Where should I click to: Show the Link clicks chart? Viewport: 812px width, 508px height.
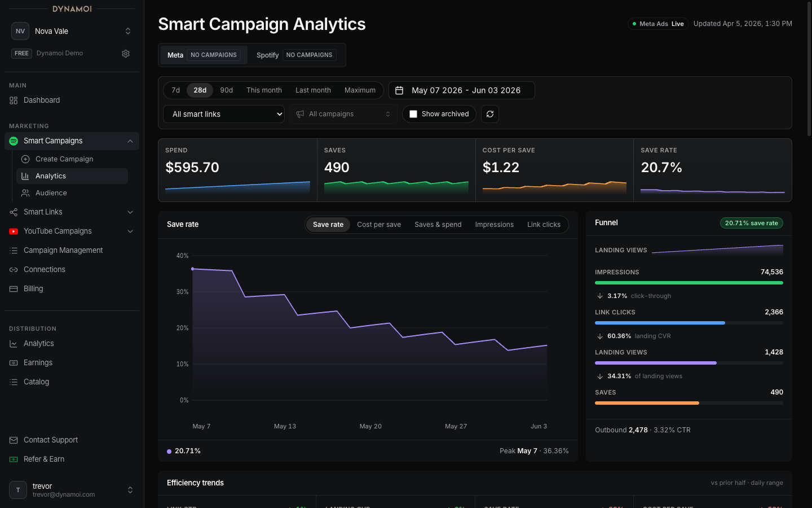click(x=544, y=225)
